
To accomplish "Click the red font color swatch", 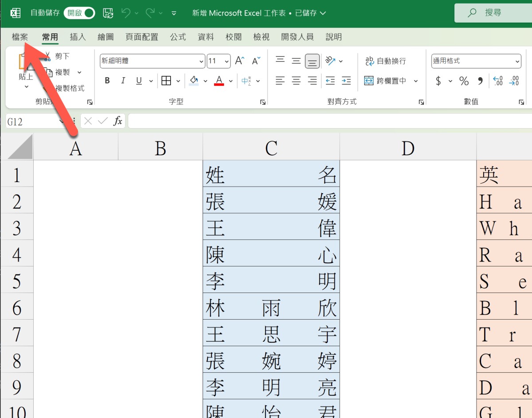I will pyautogui.click(x=219, y=81).
